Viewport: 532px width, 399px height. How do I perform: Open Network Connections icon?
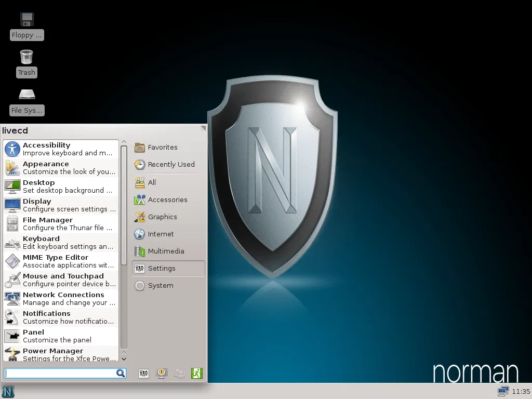(x=12, y=299)
